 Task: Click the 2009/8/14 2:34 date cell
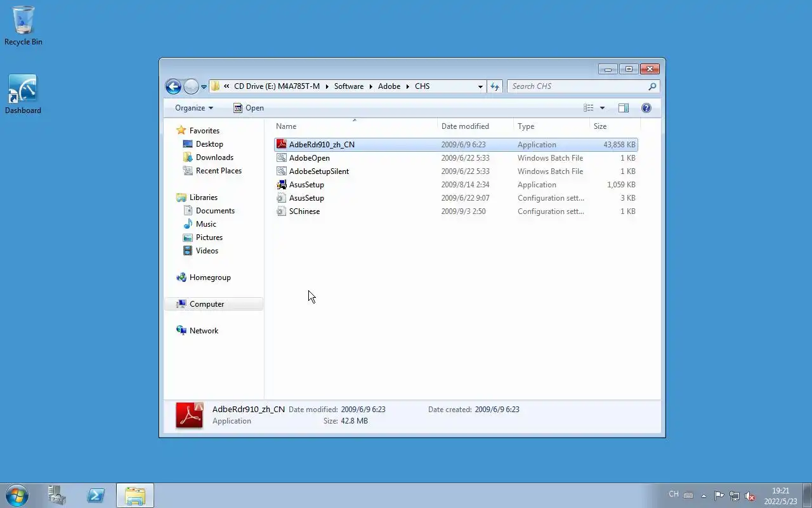tap(465, 185)
